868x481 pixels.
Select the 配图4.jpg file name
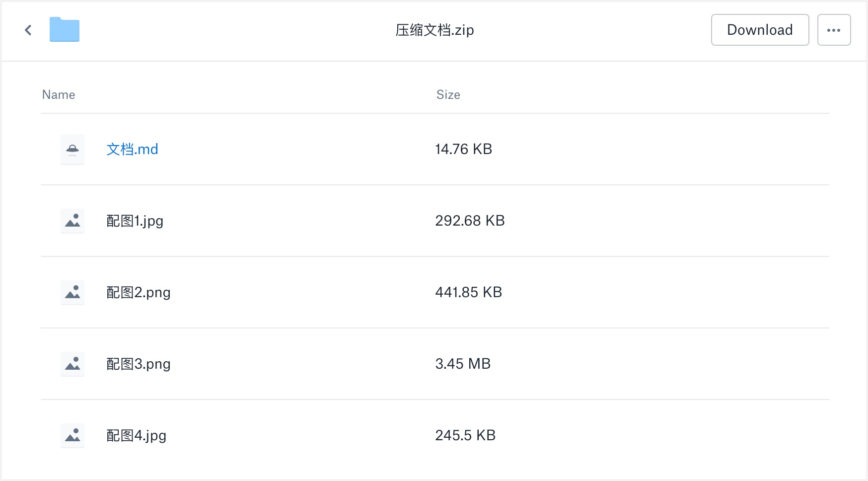[137, 435]
